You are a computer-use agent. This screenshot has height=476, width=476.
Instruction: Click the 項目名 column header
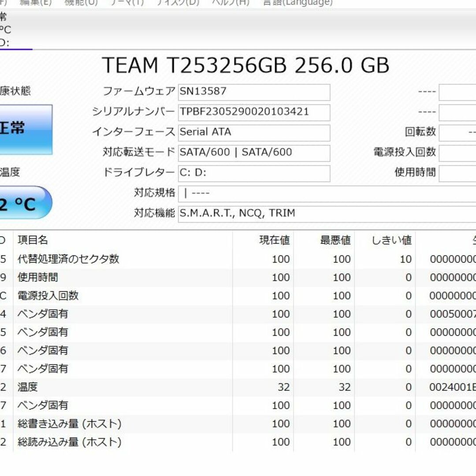click(x=33, y=240)
